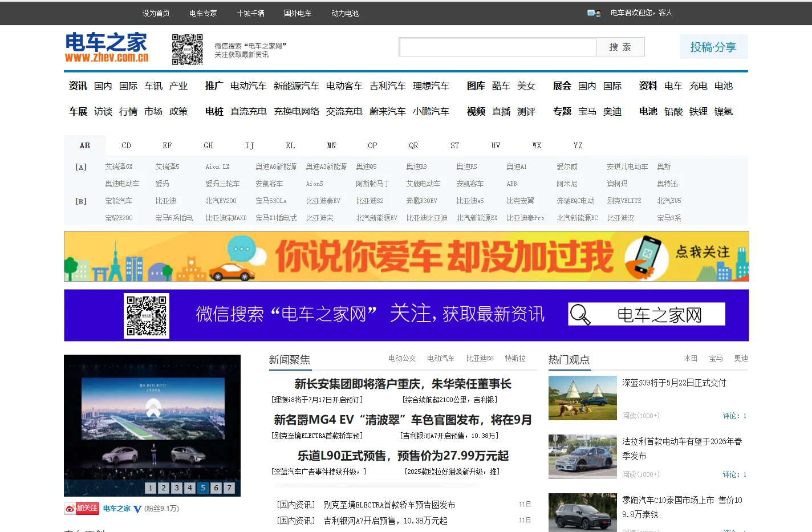This screenshot has height=532, width=812.
Task: Open news item 吉利银河A7开启预售
Action: click(x=385, y=521)
